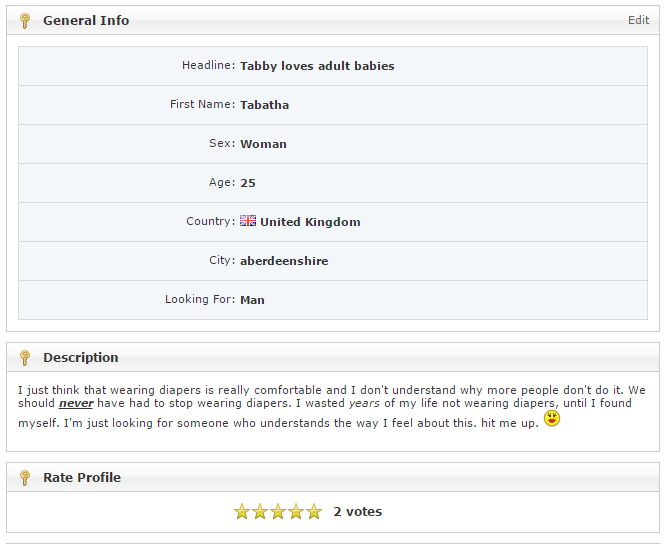Click the underlined word never in description
Viewport: 667px width, 544px height.
(76, 403)
